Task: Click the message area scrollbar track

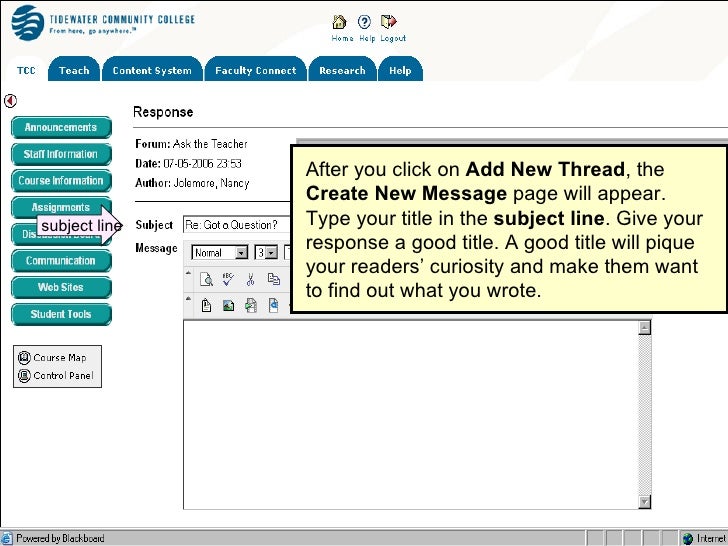Action: coord(644,415)
